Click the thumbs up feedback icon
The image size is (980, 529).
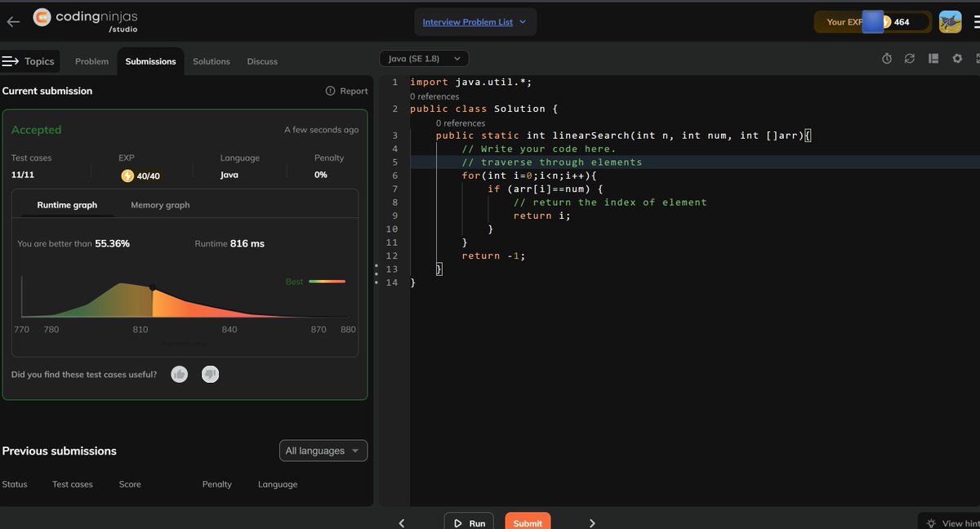(x=180, y=374)
